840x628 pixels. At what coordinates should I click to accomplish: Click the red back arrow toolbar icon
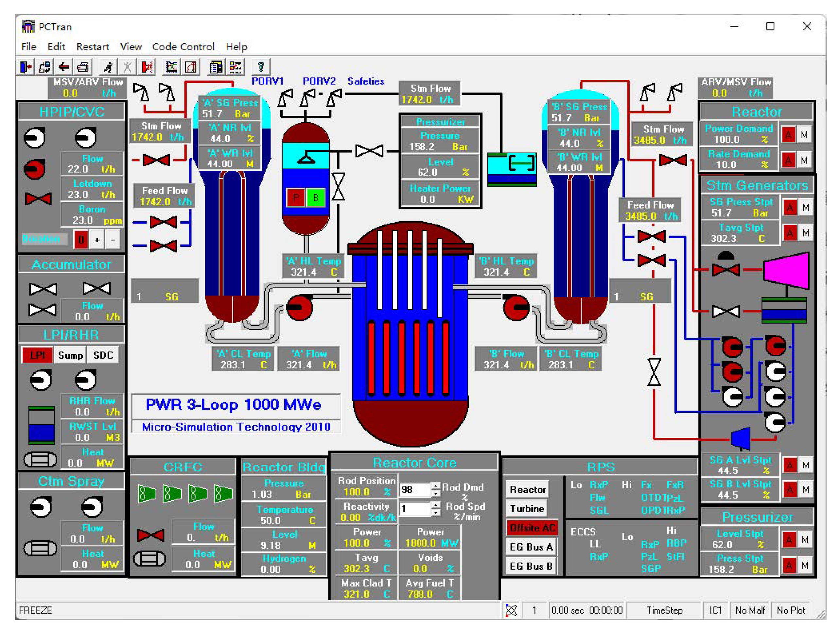(63, 67)
